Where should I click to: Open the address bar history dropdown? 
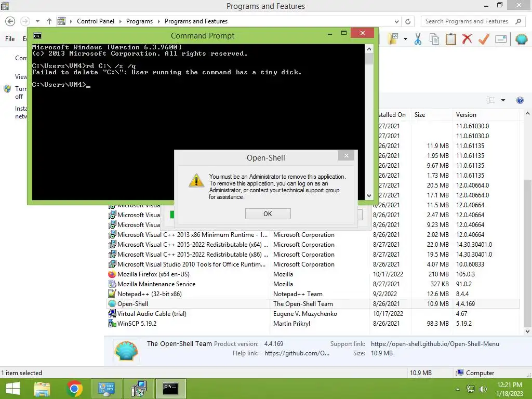tap(396, 21)
